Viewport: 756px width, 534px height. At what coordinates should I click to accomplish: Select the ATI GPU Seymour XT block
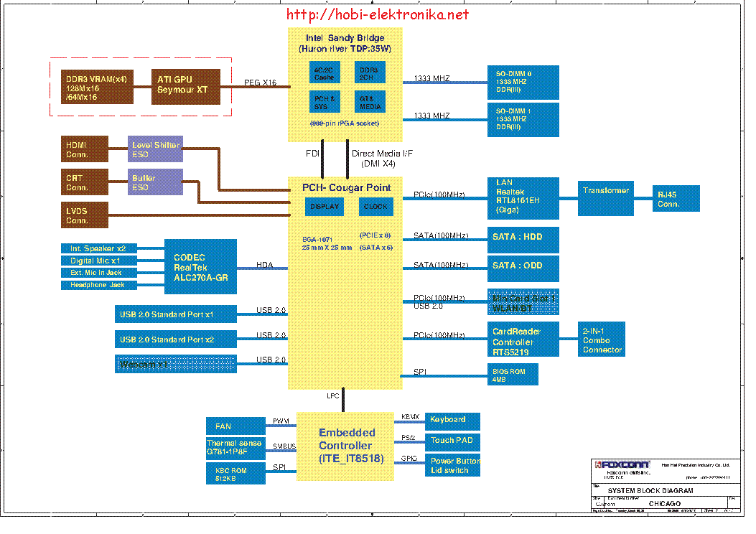pyautogui.click(x=186, y=87)
